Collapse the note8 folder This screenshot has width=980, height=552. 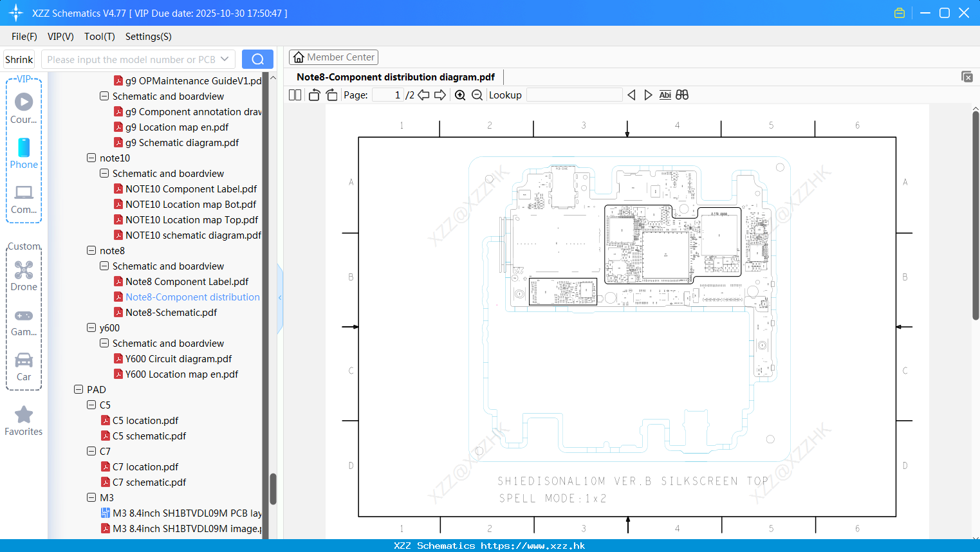[91, 250]
